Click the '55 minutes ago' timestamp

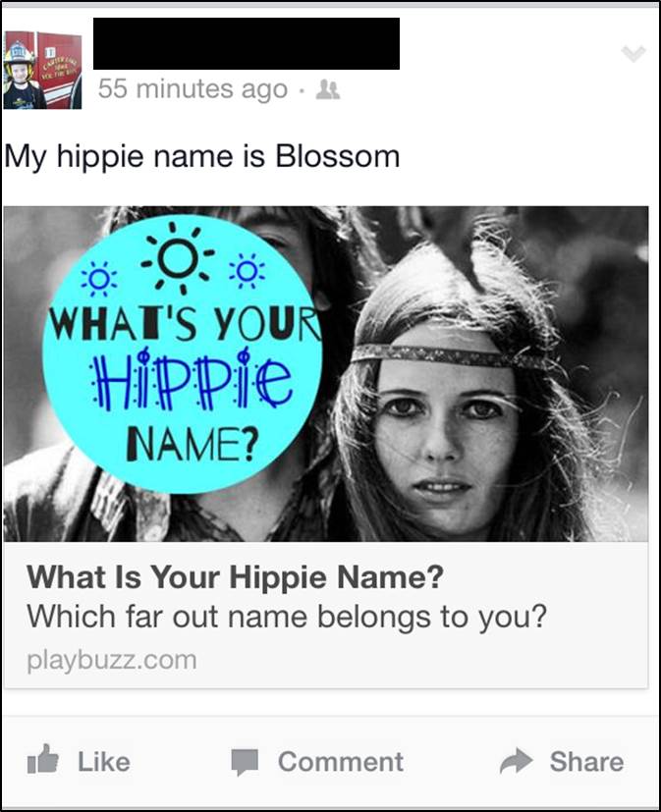click(x=193, y=89)
